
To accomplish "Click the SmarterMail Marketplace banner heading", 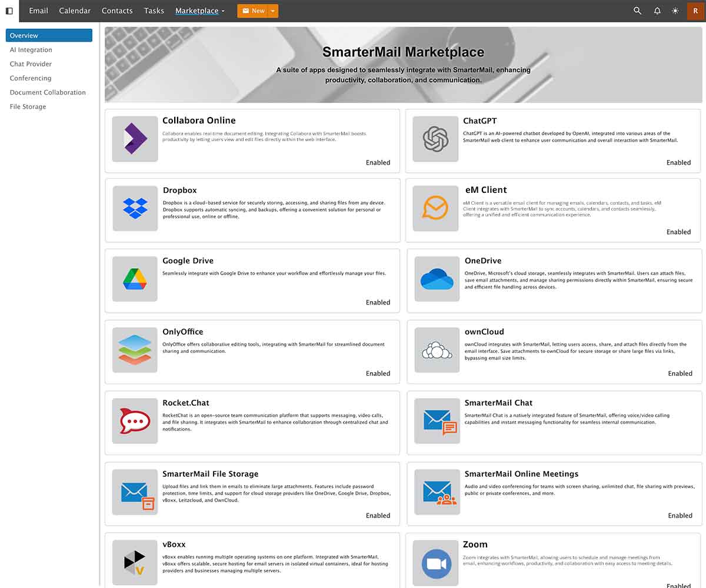I will [404, 52].
